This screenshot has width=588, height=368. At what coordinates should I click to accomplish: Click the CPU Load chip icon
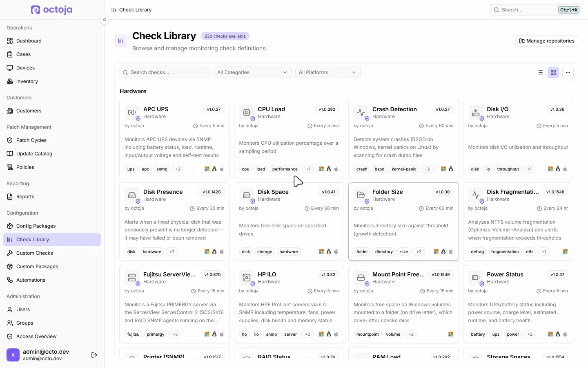(x=247, y=112)
